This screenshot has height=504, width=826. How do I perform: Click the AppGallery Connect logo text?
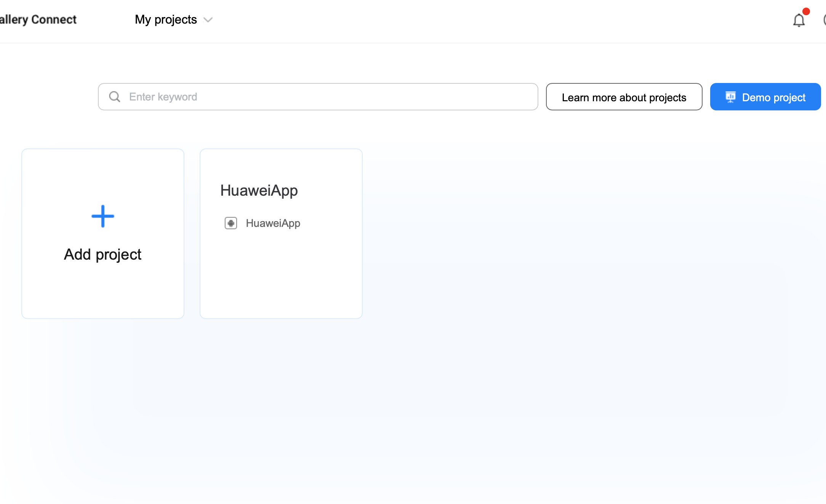coord(38,19)
